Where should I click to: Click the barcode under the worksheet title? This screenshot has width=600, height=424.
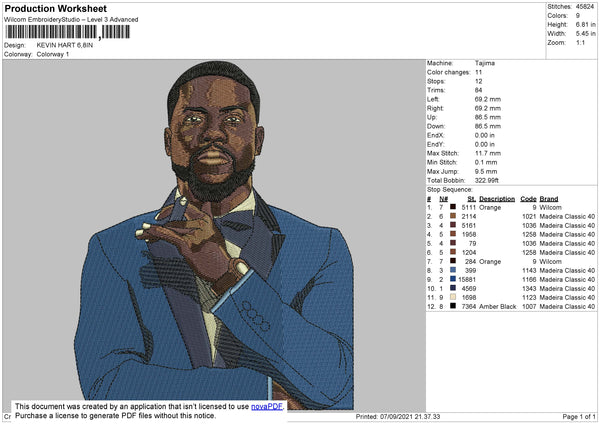pyautogui.click(x=67, y=32)
